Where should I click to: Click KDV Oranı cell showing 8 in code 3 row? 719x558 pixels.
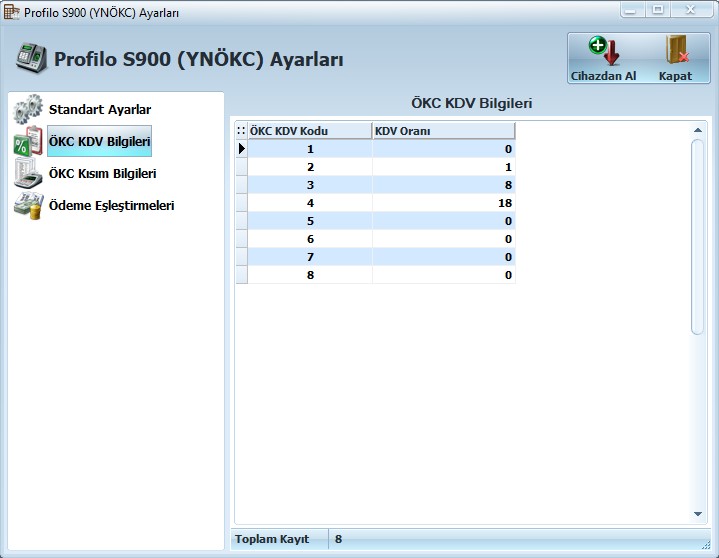pyautogui.click(x=444, y=185)
